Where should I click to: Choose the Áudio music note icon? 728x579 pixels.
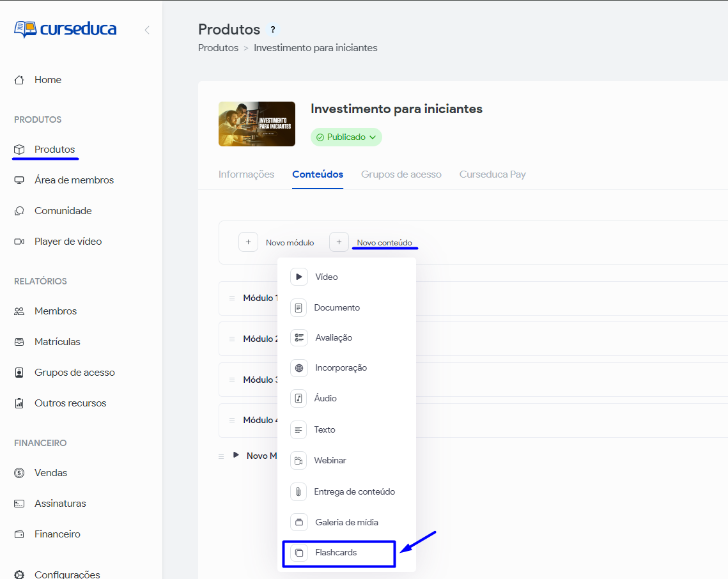point(299,398)
